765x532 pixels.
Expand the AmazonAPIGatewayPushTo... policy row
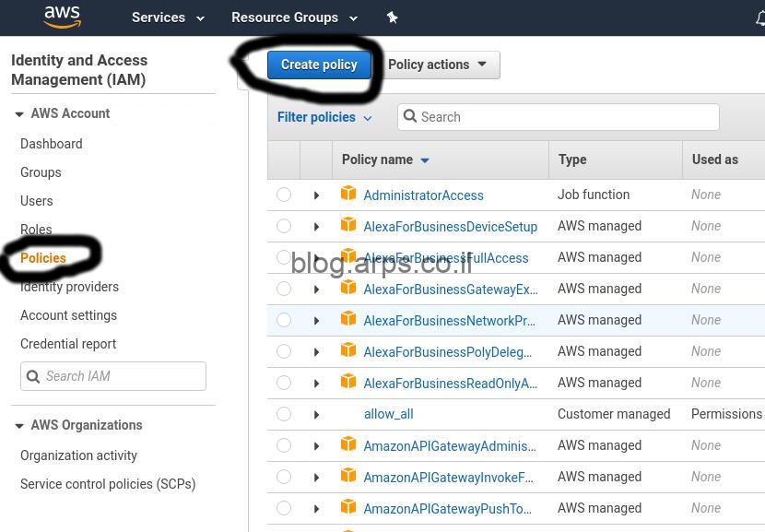[317, 509]
